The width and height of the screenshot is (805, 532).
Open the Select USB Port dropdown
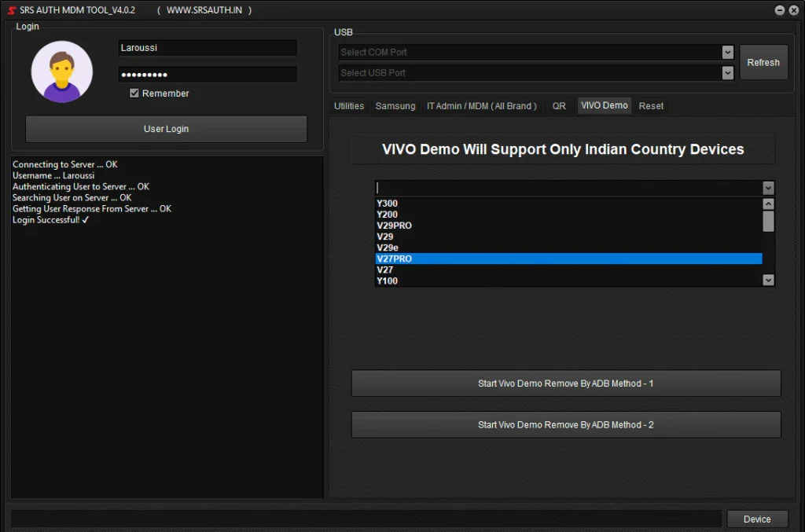(727, 73)
